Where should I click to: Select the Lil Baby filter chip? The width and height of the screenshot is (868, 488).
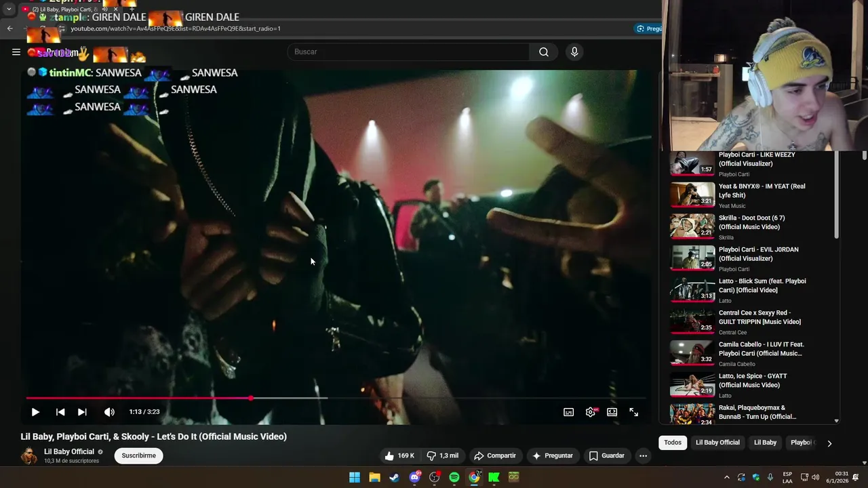click(765, 443)
